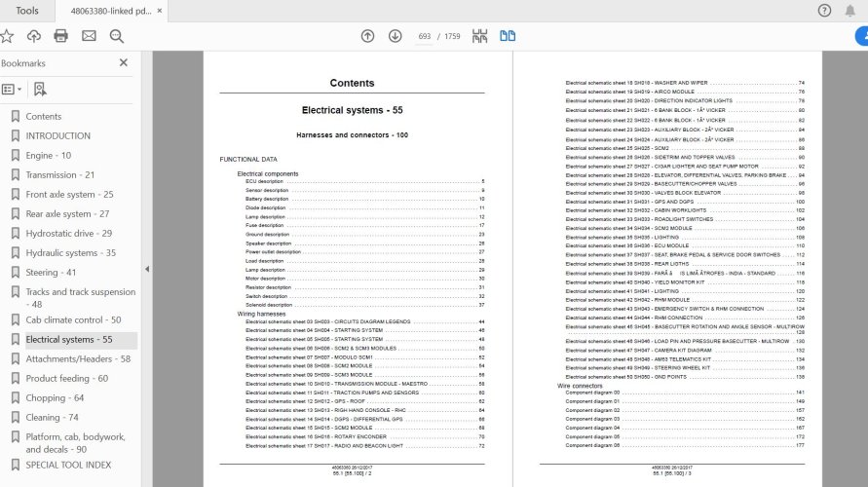Jump to Chopping - 64 bookmark
Viewport: 868px width, 487px height.
[55, 398]
